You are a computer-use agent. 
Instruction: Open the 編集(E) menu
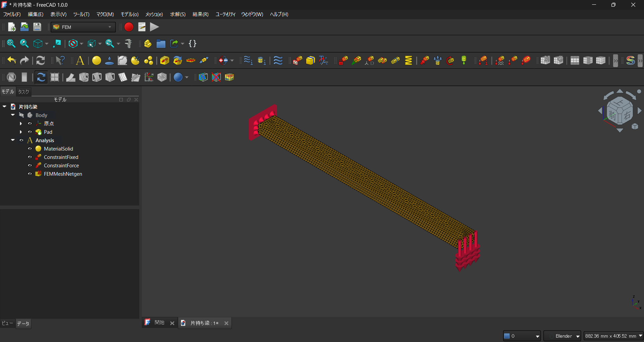36,14
